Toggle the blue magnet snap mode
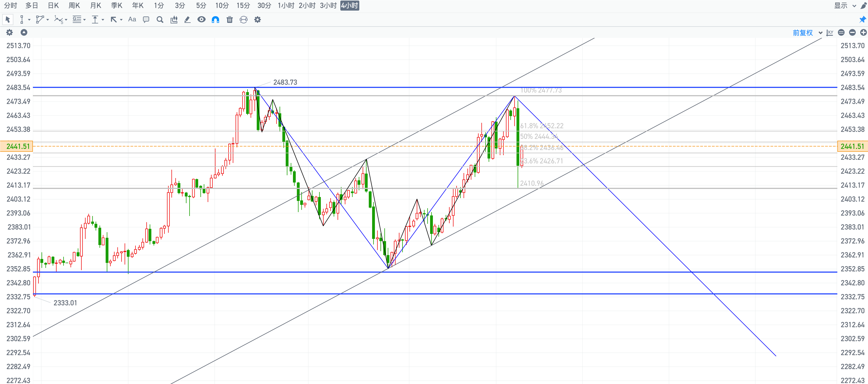This screenshot has width=868, height=384. [x=215, y=20]
